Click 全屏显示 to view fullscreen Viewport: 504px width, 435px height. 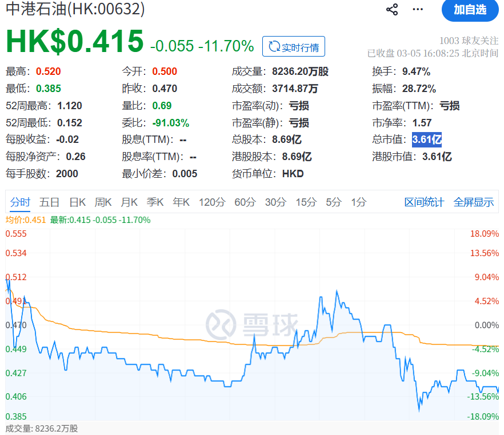474,202
